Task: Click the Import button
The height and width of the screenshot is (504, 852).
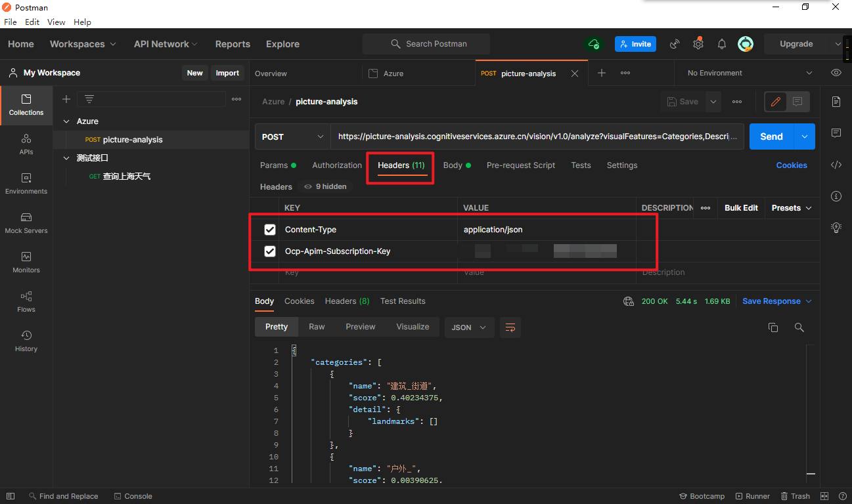Action: click(227, 73)
